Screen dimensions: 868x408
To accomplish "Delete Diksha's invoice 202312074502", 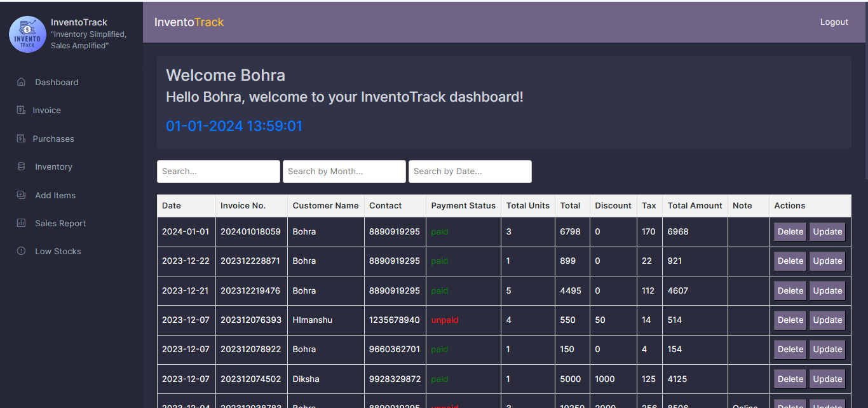I will click(x=790, y=379).
